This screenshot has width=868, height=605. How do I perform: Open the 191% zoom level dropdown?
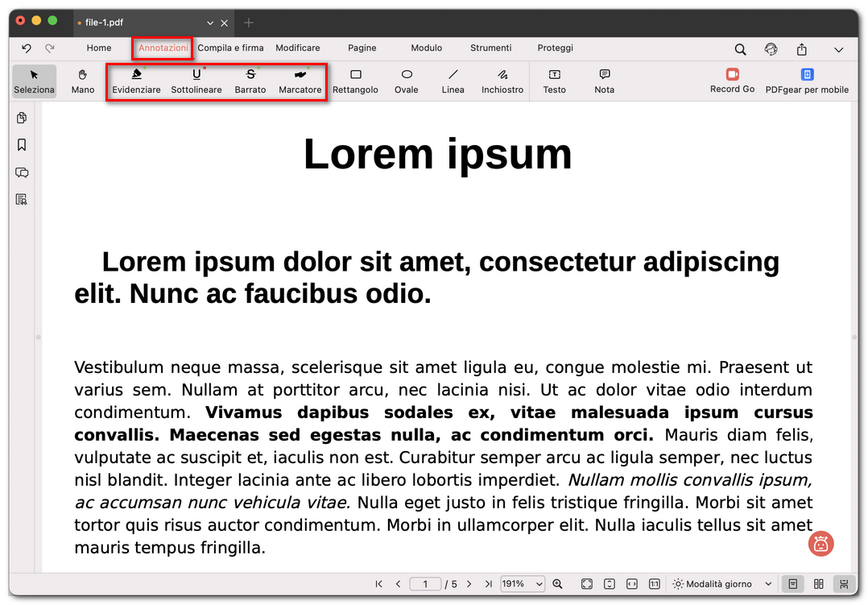tap(523, 584)
